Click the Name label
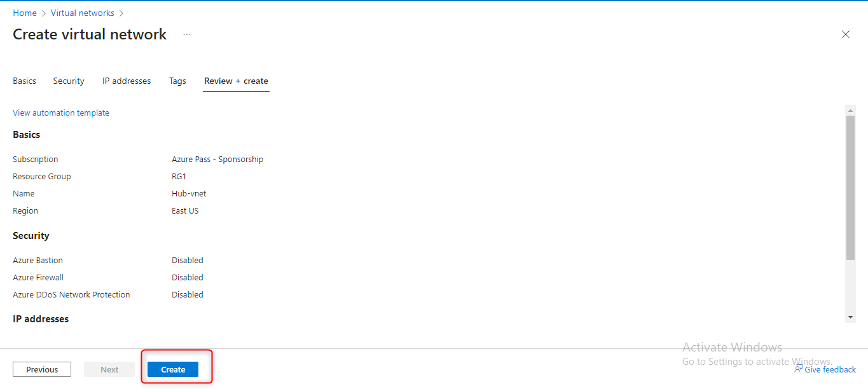Screen dimensions: 868x389 click(24, 193)
